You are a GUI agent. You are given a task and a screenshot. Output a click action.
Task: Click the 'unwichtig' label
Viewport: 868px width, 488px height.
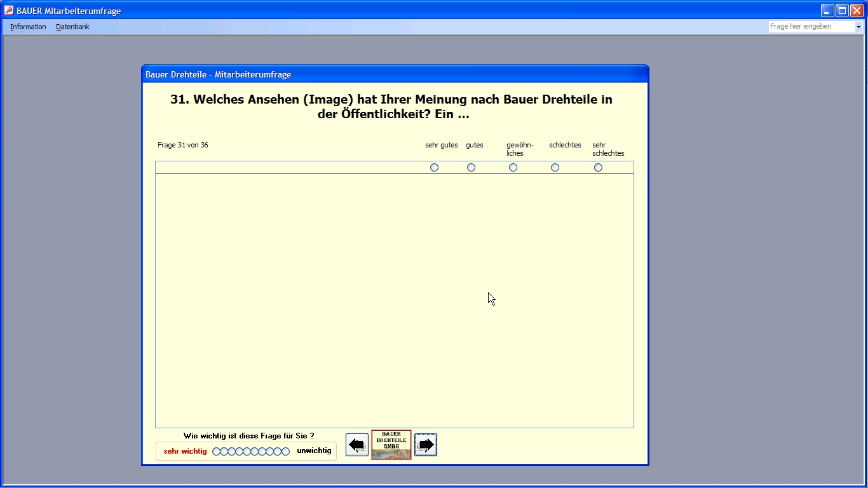(315, 451)
